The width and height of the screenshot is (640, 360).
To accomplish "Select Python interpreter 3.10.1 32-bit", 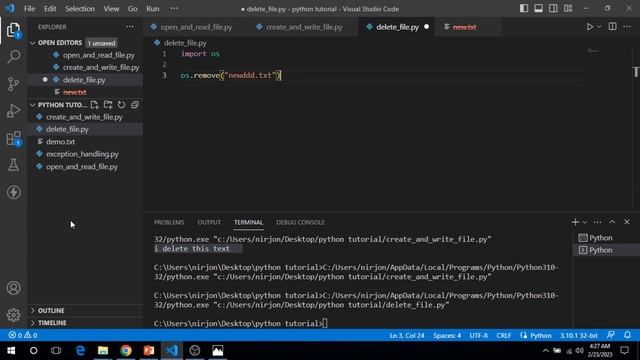I will [x=579, y=336].
